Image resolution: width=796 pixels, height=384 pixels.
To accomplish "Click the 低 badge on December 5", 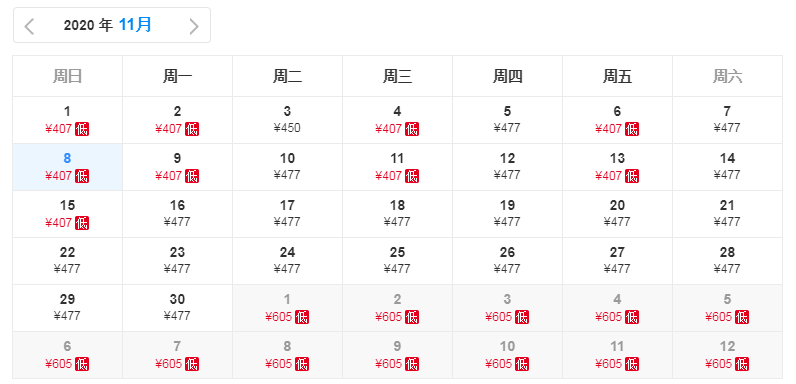I will pos(742,317).
